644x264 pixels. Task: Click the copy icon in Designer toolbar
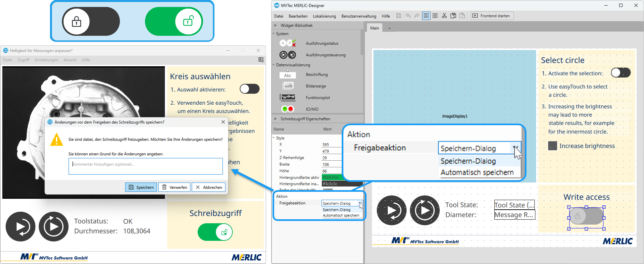pos(453,16)
